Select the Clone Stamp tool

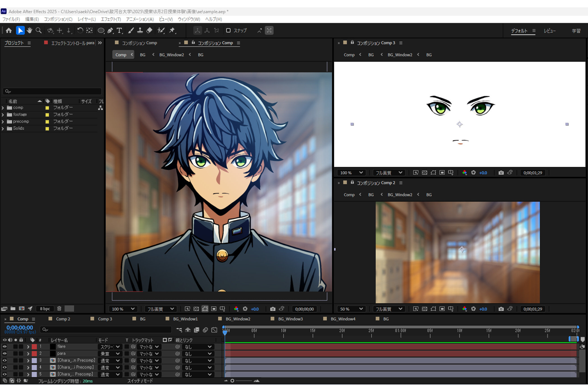click(x=140, y=30)
